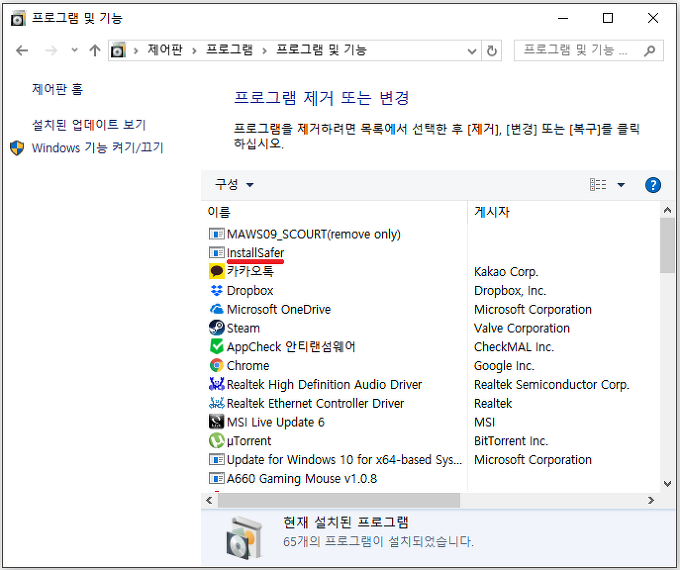Open the 구성 organize dropdown

pos(234,185)
